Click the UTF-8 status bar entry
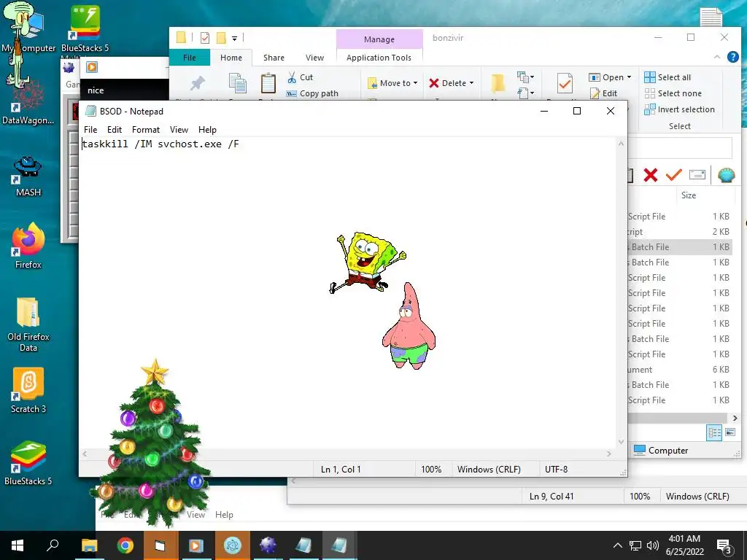This screenshot has width=747, height=560. [556, 470]
